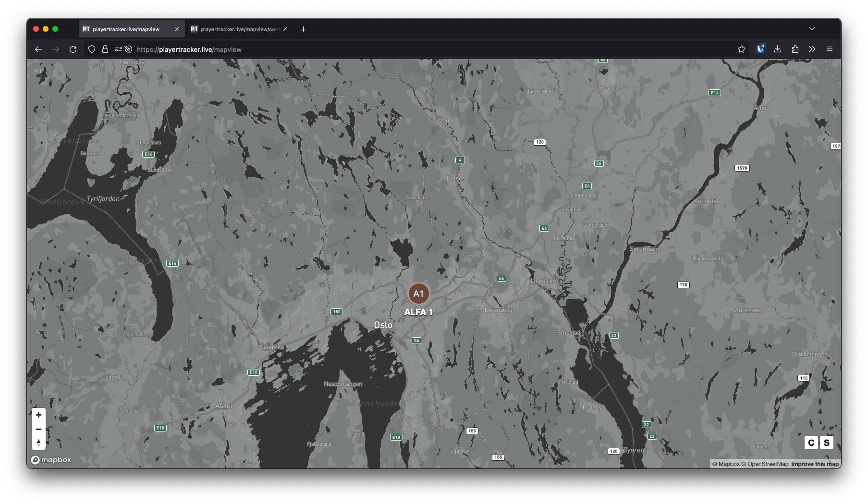
Task: Open a new browser tab
Action: [x=303, y=29]
